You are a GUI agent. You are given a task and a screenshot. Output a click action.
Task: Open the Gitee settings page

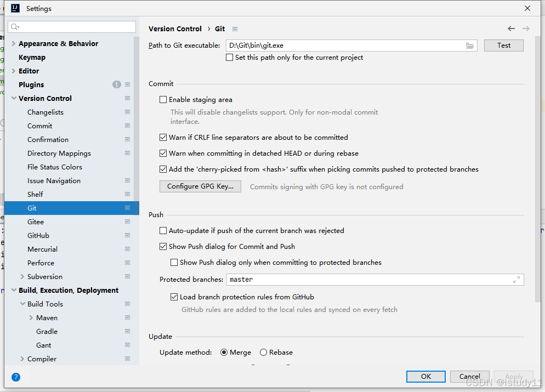click(x=36, y=221)
